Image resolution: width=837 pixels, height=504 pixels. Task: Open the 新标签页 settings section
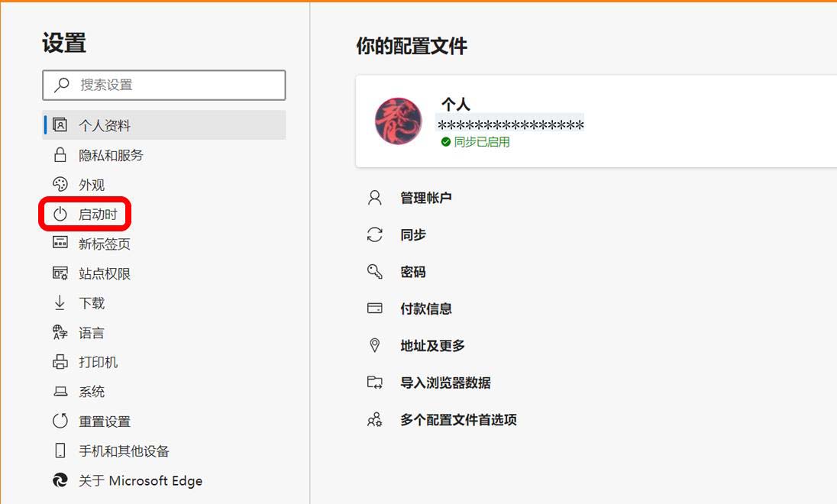(104, 244)
